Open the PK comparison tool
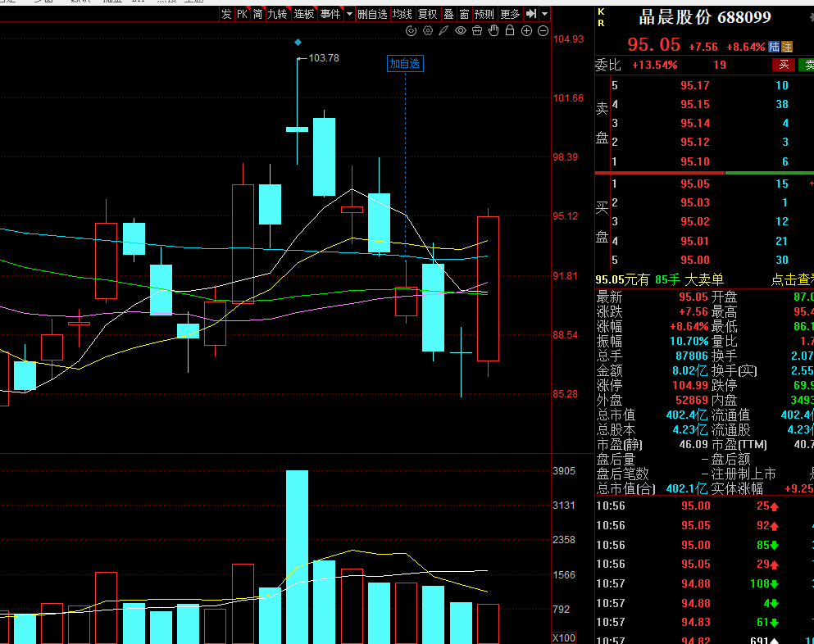 point(242,14)
